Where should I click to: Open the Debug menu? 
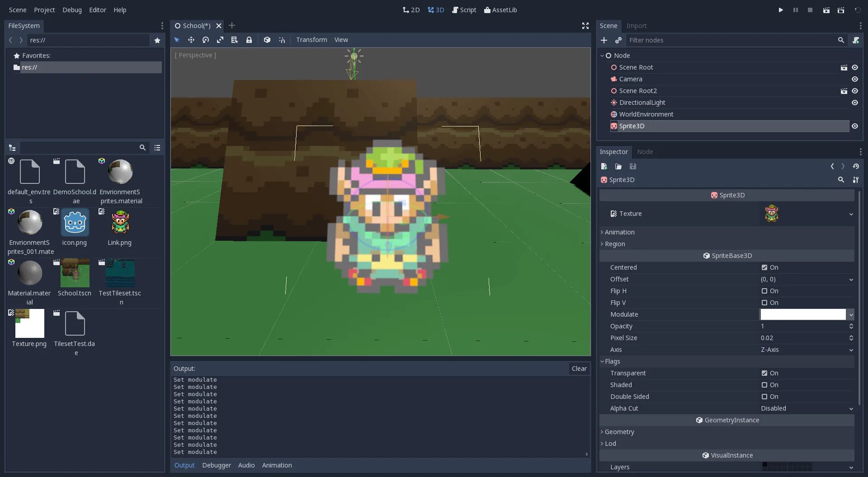pos(72,10)
